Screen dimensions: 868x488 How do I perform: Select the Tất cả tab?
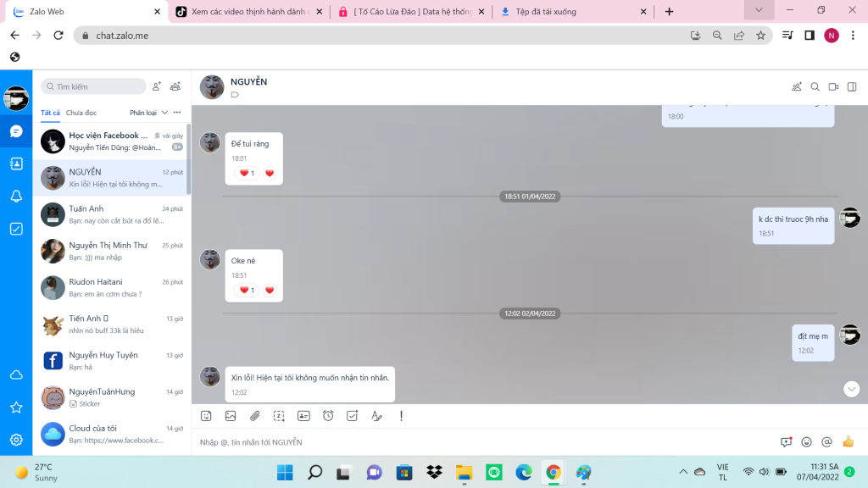(50, 113)
